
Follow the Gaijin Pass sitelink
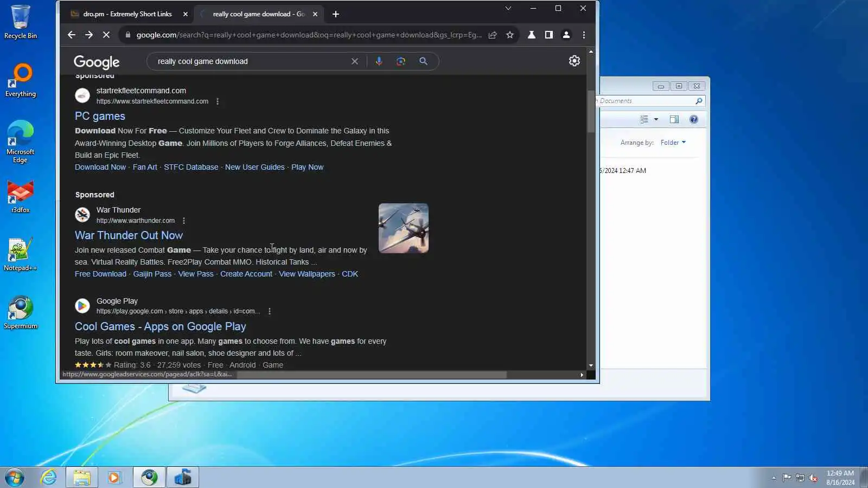pyautogui.click(x=152, y=274)
